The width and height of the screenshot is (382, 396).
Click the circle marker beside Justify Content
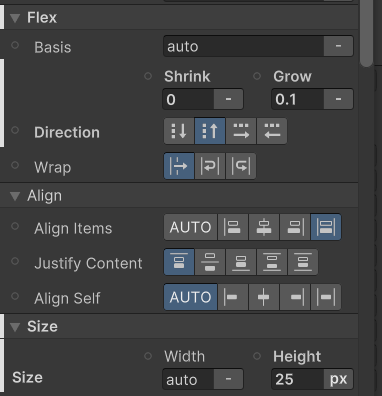[15, 261]
